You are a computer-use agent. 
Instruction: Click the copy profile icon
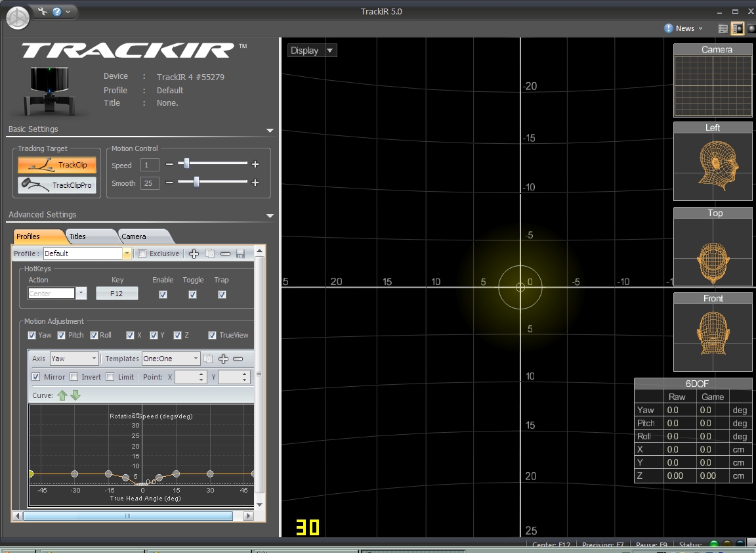[x=210, y=254]
